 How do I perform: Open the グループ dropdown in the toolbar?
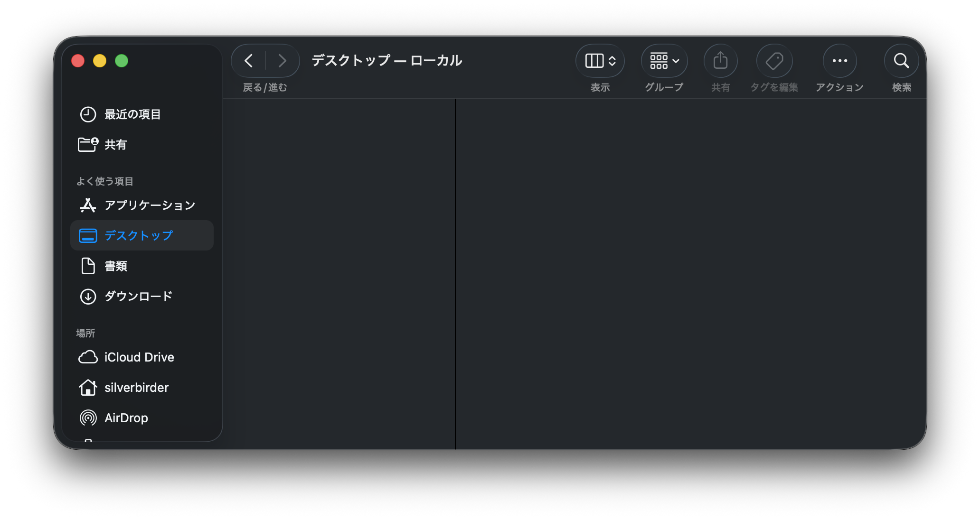pyautogui.click(x=663, y=61)
